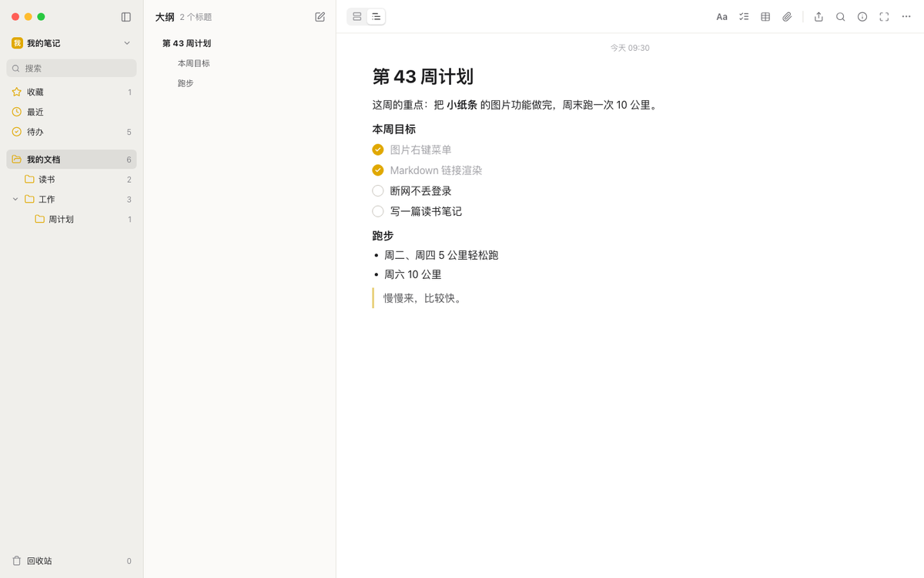Jump to 跑步 in outline
The image size is (924, 578).
tap(186, 83)
